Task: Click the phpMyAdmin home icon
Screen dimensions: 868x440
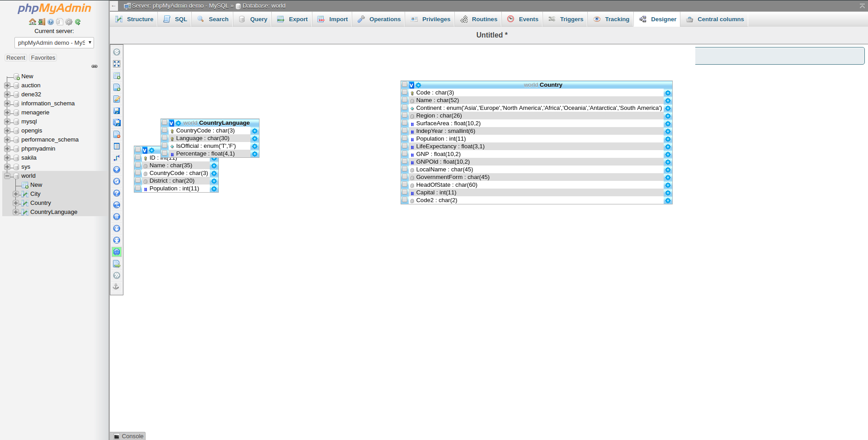Action: pos(32,21)
